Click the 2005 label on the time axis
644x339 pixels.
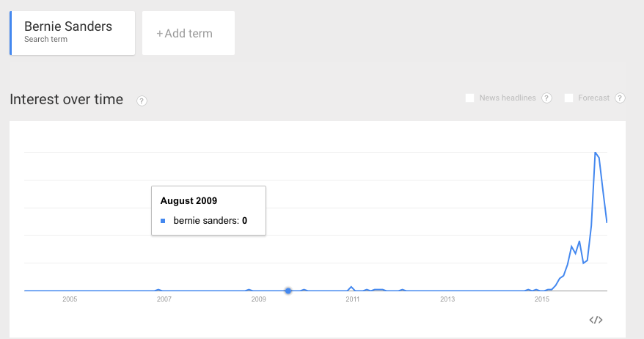[70, 299]
